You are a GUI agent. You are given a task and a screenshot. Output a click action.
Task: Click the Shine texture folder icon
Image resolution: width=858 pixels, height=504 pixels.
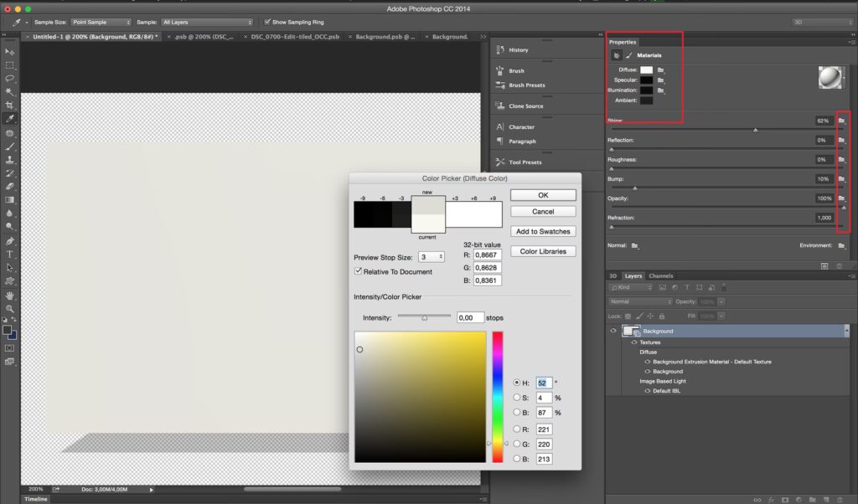click(x=842, y=121)
